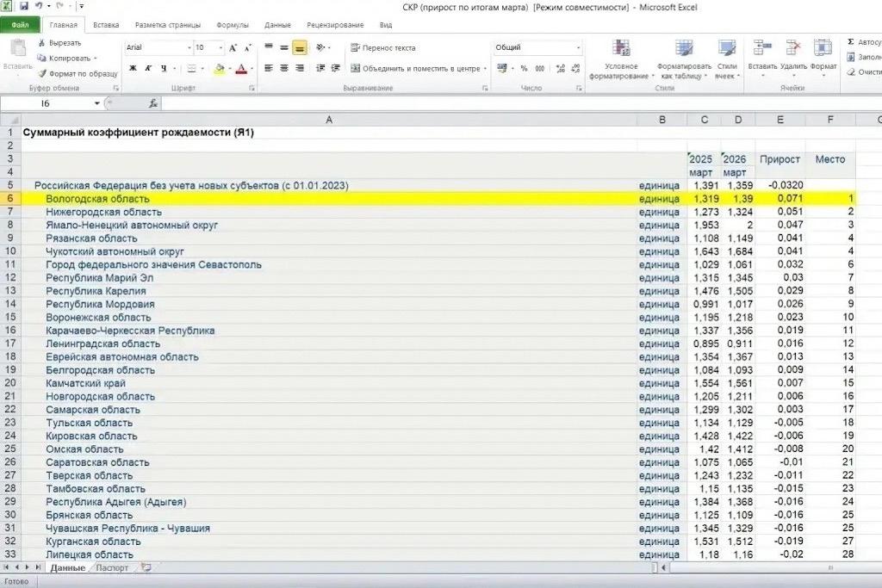Decrease the cell indent
The image size is (882, 588).
point(320,68)
